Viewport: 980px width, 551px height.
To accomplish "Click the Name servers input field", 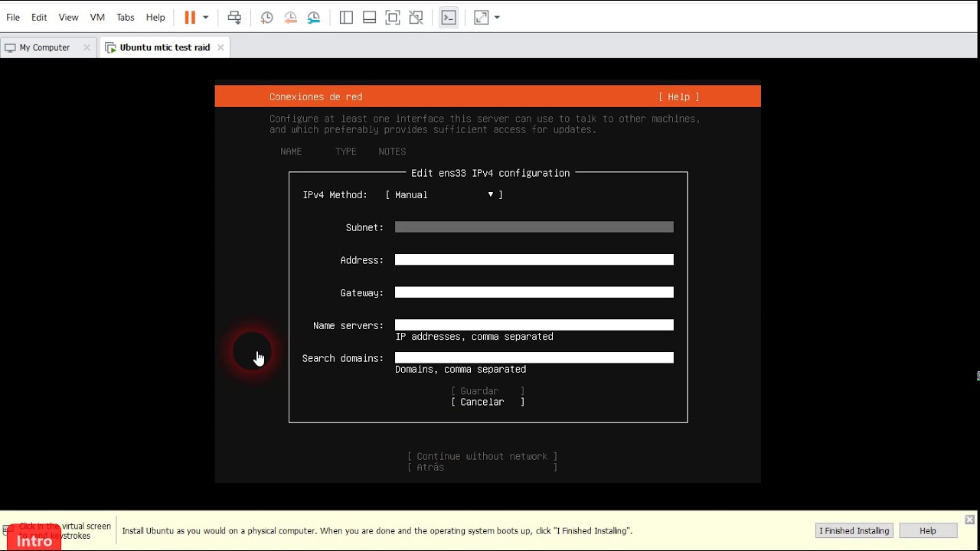I will (534, 325).
